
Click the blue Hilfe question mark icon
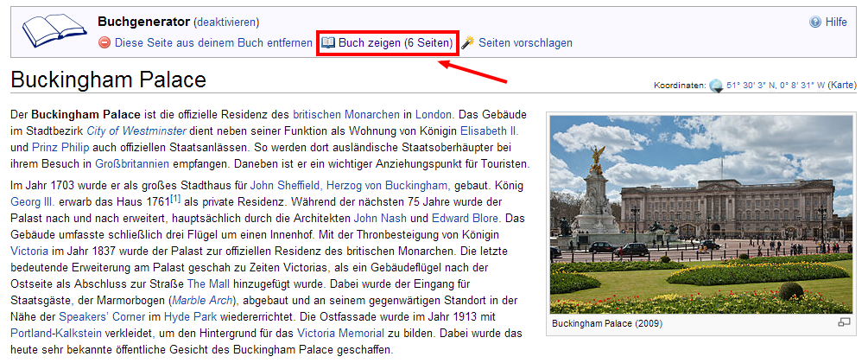pos(814,22)
